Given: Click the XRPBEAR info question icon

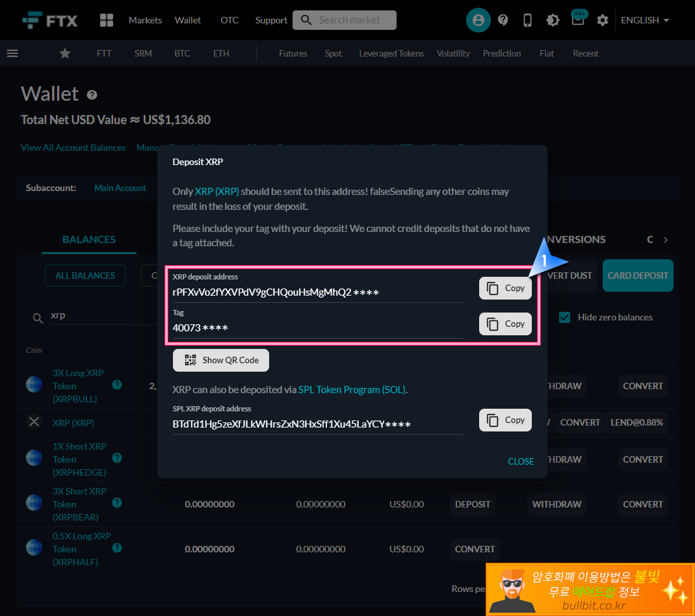Looking at the screenshot, I should tap(117, 503).
